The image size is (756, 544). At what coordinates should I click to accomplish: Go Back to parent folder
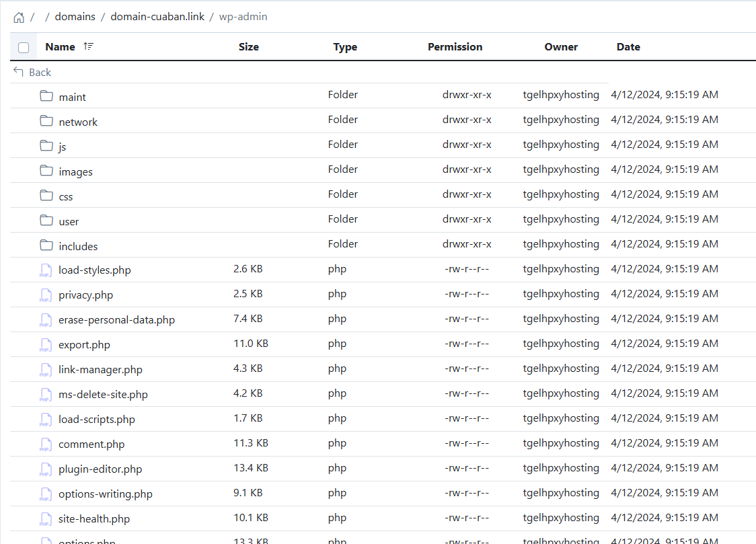coord(40,72)
